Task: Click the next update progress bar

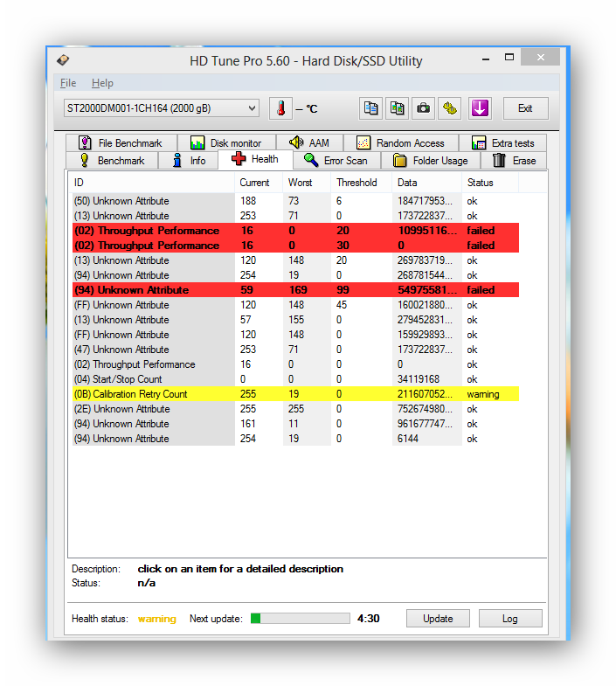Action: [300, 619]
